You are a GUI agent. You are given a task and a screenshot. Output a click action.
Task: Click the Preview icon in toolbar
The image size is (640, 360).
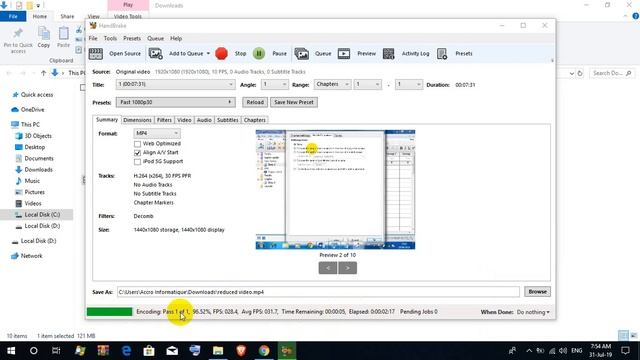tap(344, 53)
